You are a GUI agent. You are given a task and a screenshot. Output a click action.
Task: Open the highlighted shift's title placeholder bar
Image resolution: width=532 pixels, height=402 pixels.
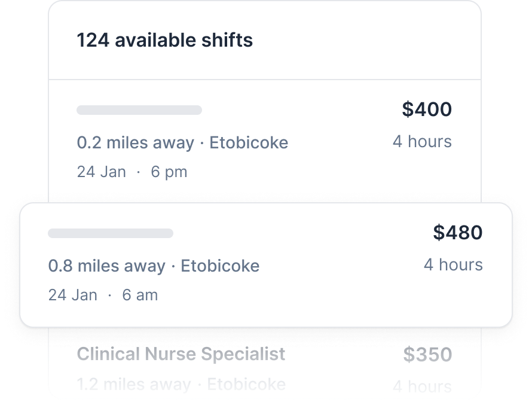pyautogui.click(x=111, y=233)
